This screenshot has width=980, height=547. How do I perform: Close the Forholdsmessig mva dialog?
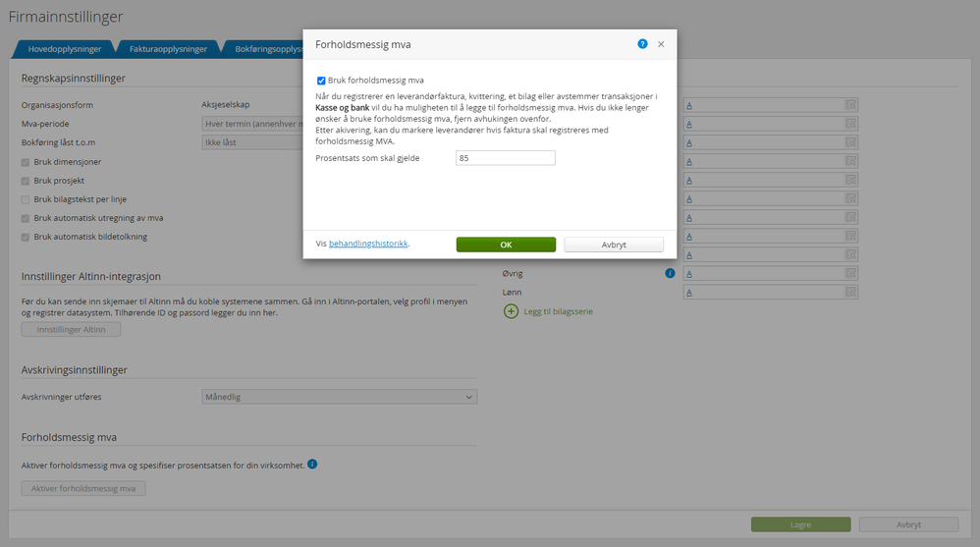[x=661, y=44]
